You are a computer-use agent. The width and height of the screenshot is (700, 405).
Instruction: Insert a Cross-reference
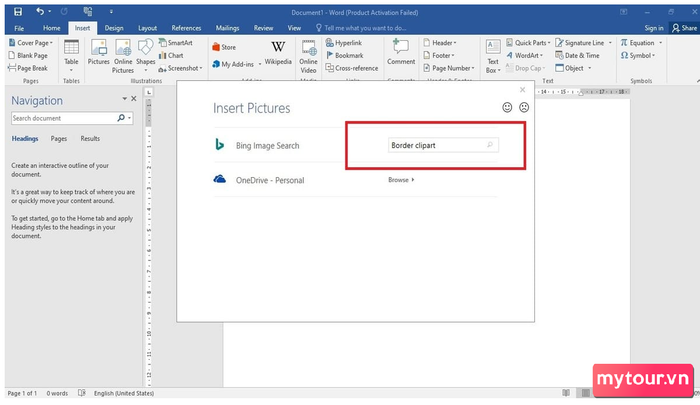point(352,68)
